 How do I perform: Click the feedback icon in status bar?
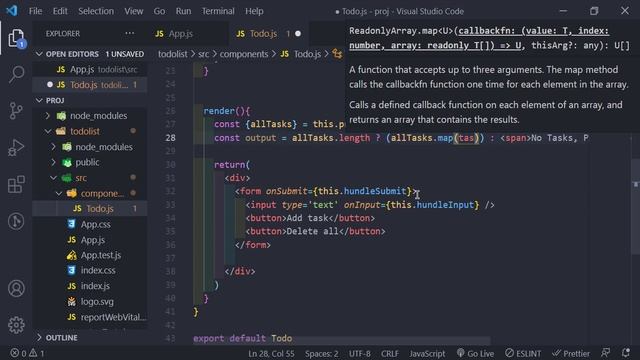point(606,353)
